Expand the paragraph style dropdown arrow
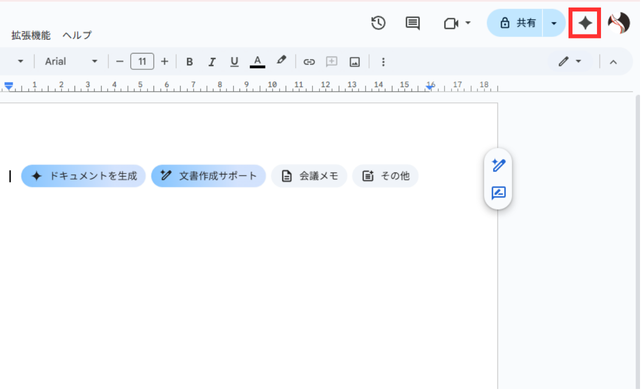The width and height of the screenshot is (641, 390). 20,62
